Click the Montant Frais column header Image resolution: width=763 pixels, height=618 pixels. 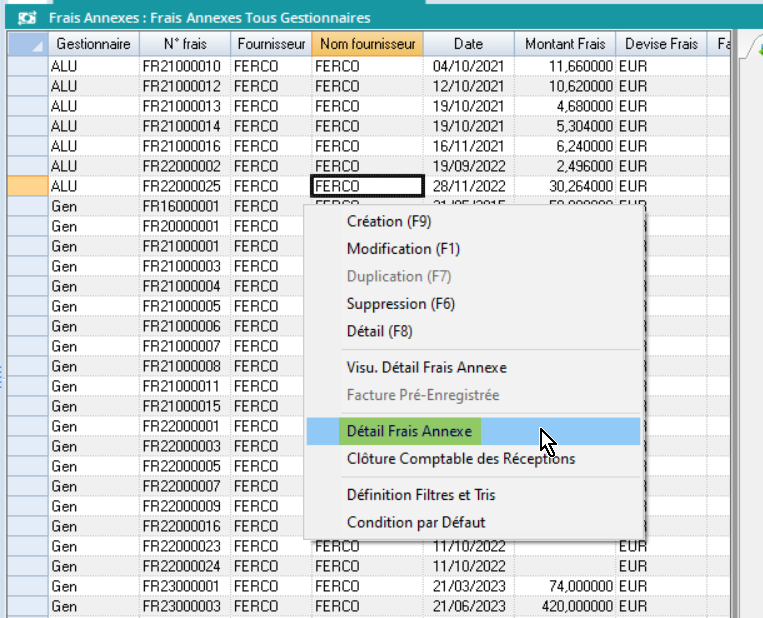click(562, 44)
